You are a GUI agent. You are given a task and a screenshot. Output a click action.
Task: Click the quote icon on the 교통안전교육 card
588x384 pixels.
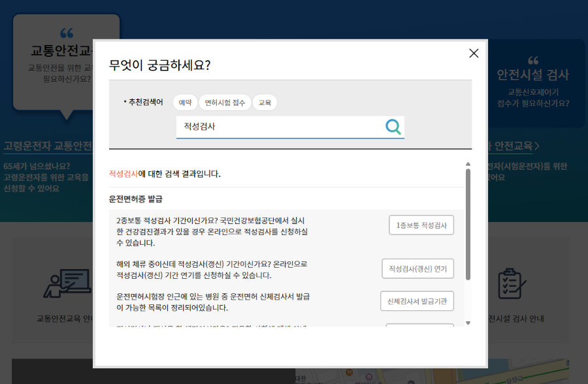pyautogui.click(x=66, y=32)
